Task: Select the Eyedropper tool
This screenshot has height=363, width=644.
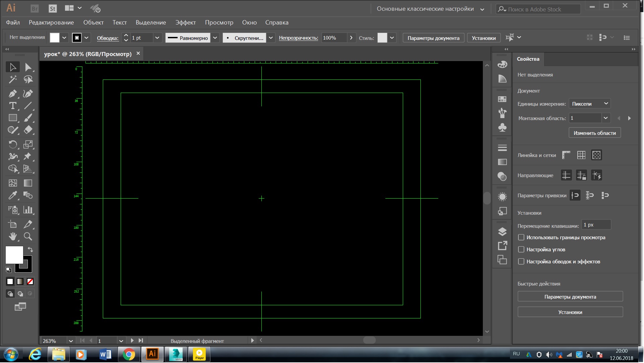Action: pos(13,195)
